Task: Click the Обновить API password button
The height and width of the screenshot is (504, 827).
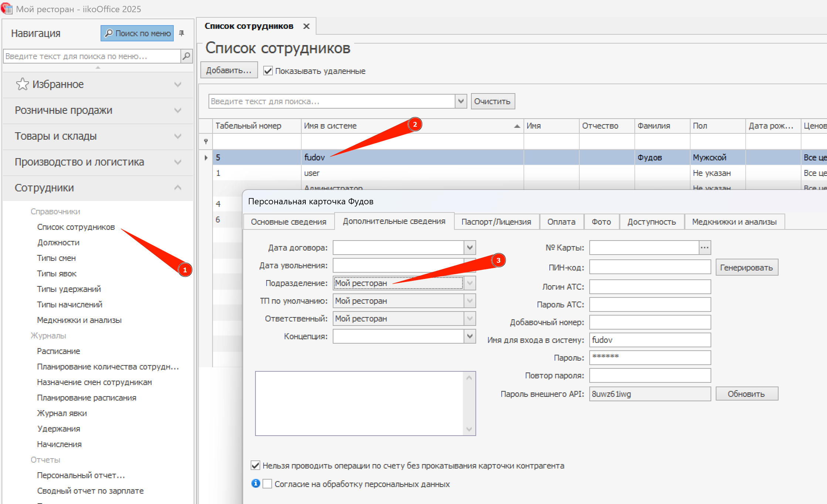Action: click(746, 394)
